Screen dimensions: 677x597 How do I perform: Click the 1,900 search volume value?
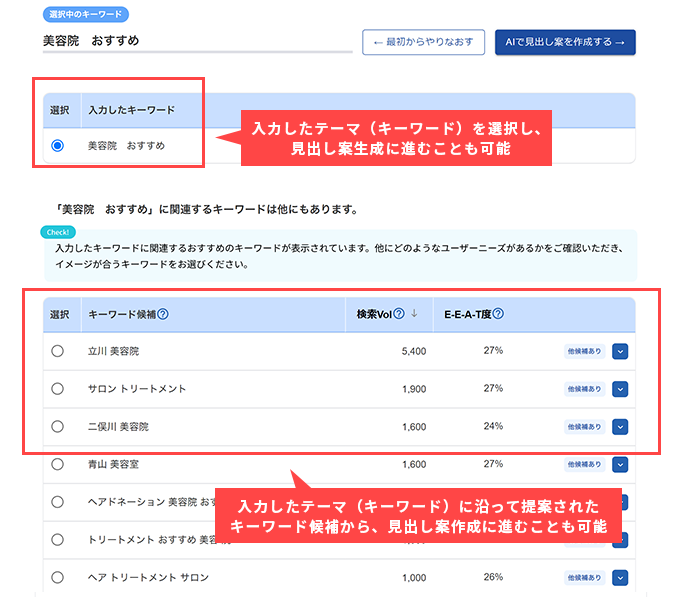[414, 389]
